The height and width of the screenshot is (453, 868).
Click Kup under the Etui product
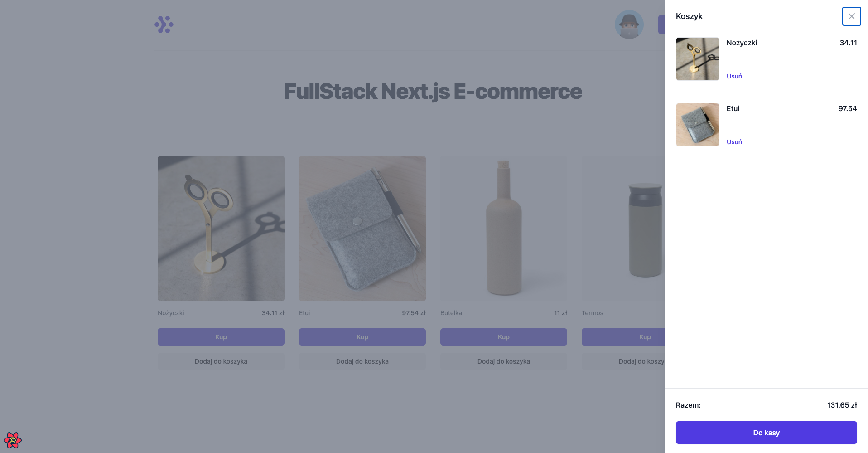pos(362,337)
